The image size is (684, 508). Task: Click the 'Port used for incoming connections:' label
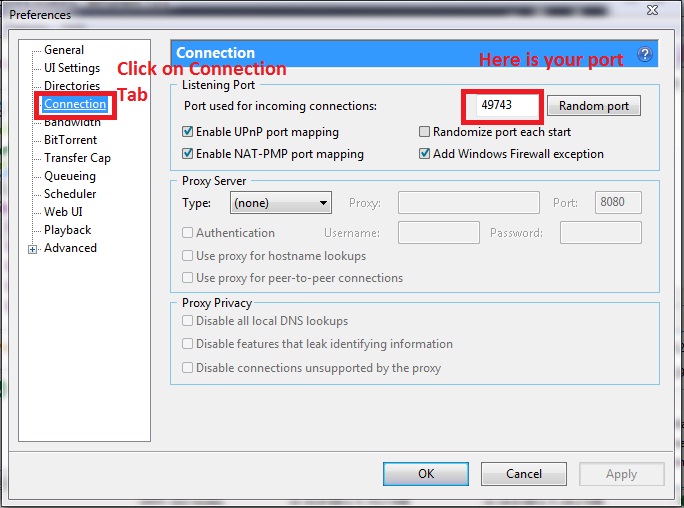pyautogui.click(x=280, y=106)
